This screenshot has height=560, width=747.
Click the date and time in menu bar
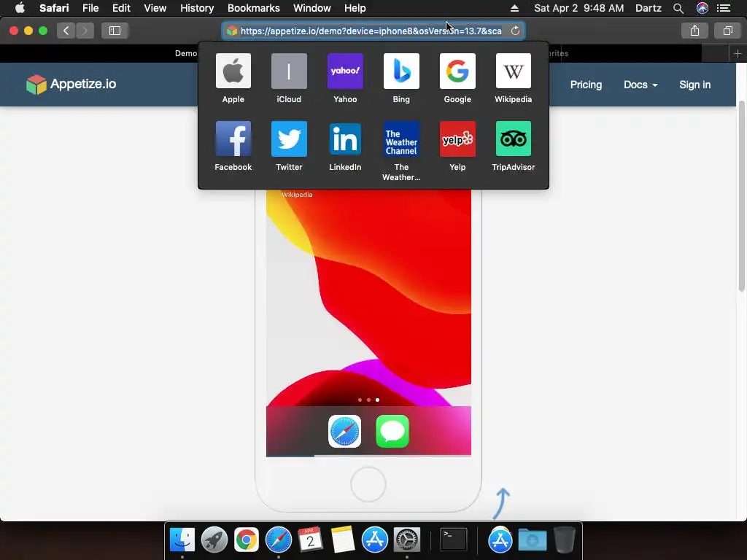[578, 8]
